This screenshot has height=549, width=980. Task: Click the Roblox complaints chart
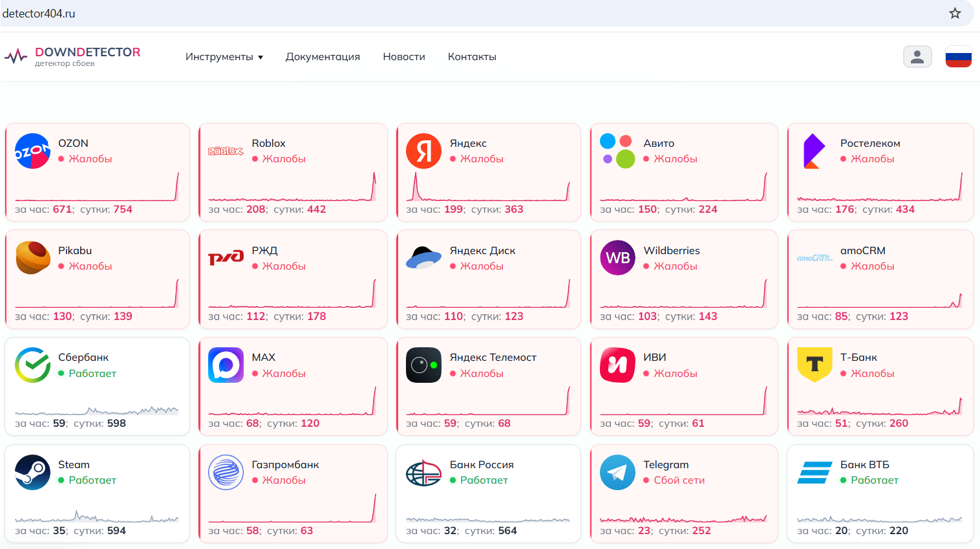[x=292, y=187]
